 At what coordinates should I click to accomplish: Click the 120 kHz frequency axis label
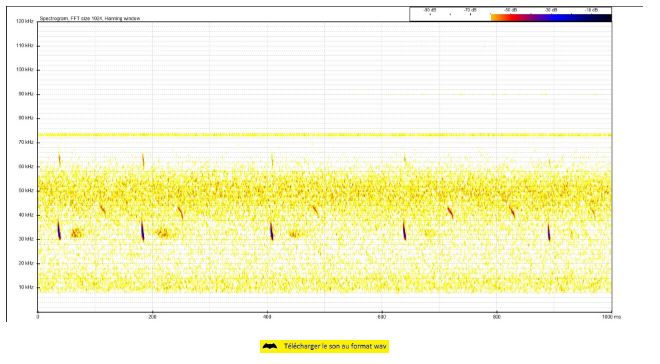pos(25,21)
